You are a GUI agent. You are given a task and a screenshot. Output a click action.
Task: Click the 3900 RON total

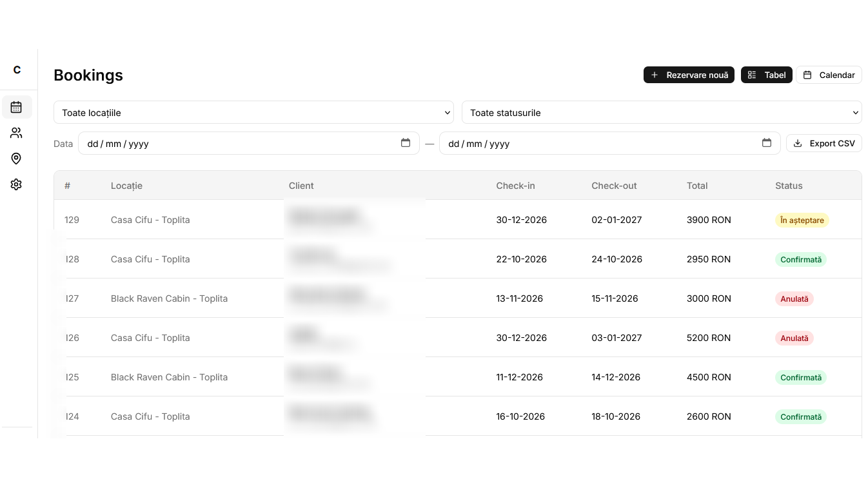709,220
